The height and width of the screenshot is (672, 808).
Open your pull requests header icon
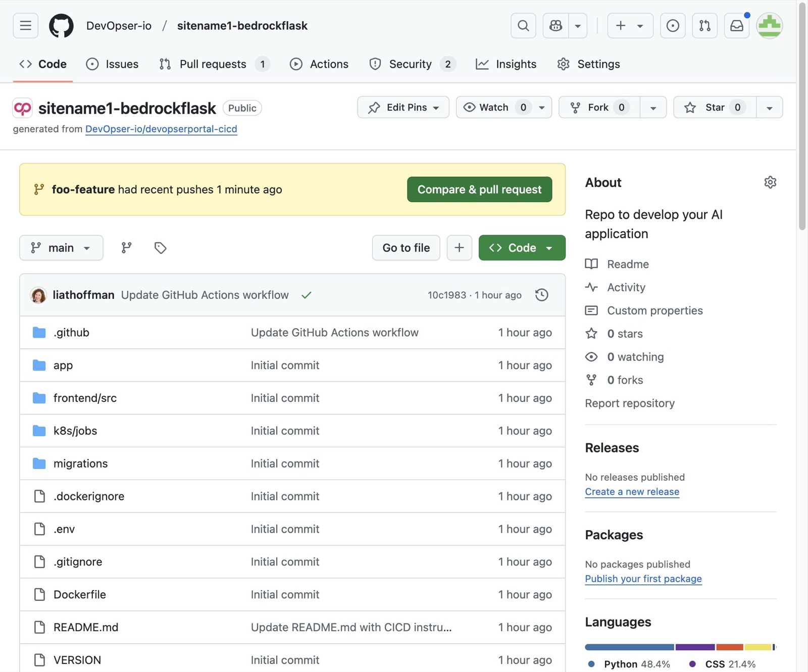tap(704, 25)
